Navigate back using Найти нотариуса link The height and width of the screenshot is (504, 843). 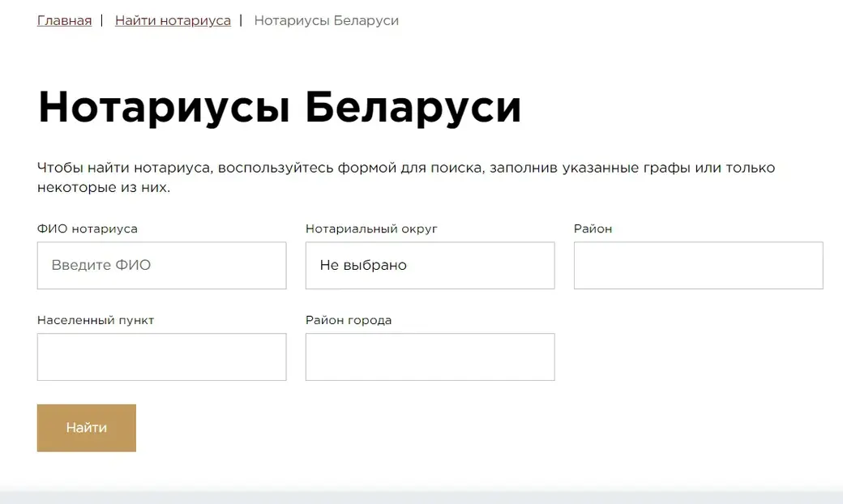click(173, 20)
